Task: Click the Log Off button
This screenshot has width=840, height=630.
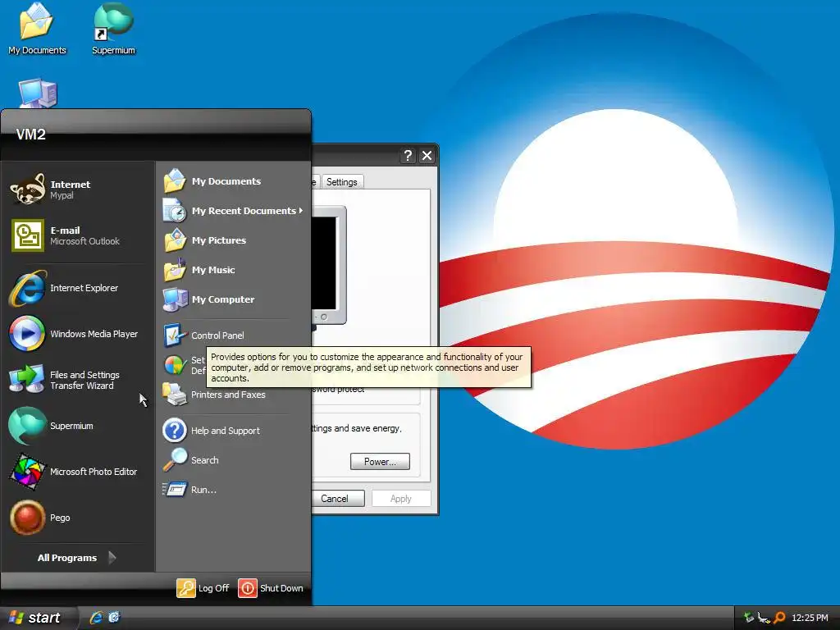Action: [203, 588]
